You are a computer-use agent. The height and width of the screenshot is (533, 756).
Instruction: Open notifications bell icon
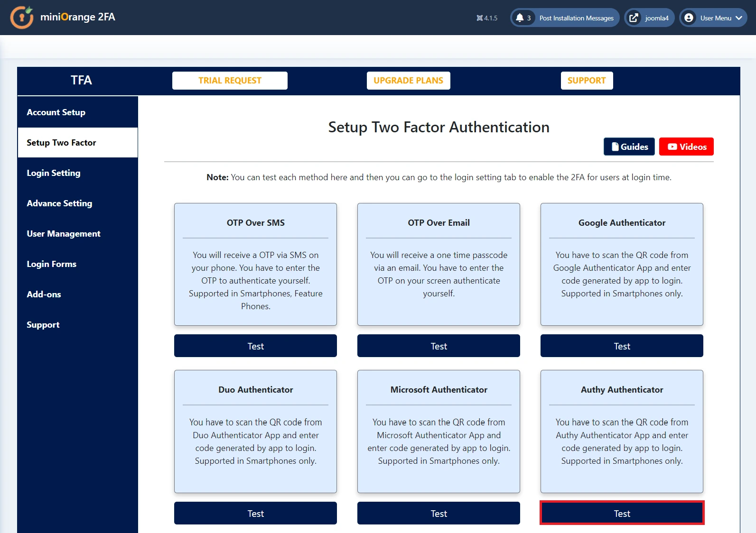pyautogui.click(x=520, y=18)
